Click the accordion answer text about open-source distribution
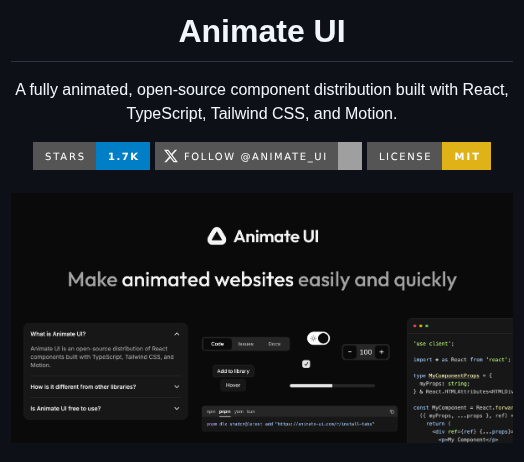 coord(102,357)
